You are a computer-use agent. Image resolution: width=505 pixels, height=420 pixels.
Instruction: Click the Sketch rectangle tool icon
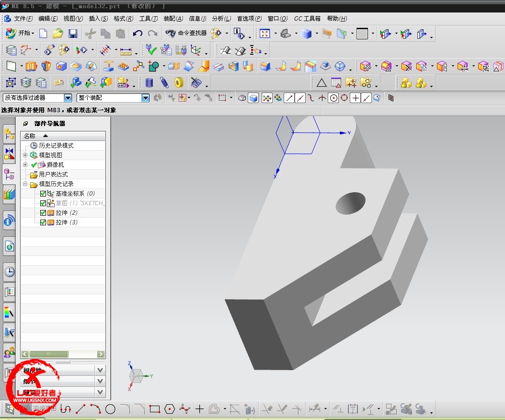pos(155,409)
